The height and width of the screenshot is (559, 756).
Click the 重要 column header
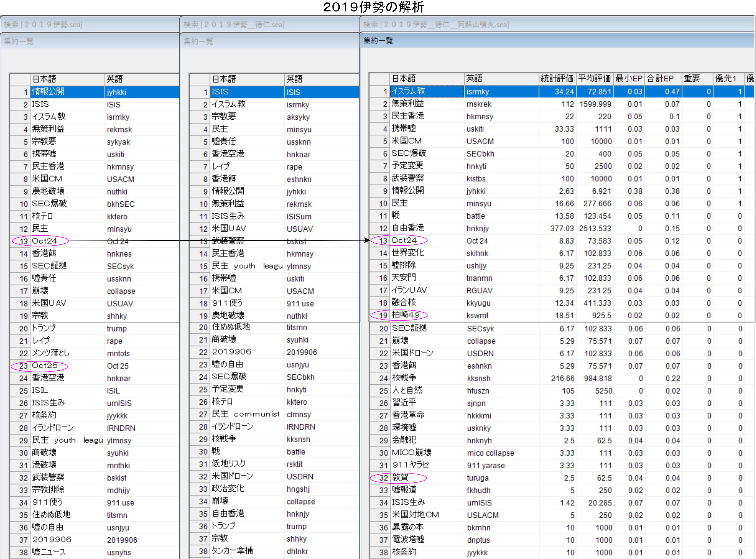click(x=692, y=78)
